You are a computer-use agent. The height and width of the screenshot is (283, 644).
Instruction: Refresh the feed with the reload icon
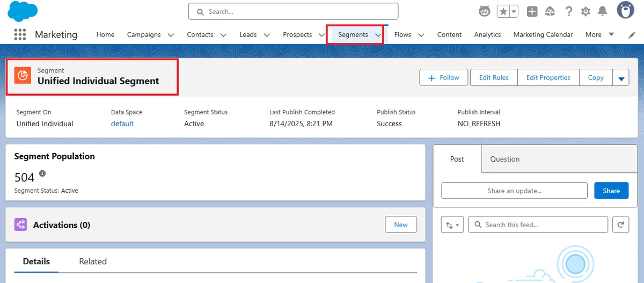click(x=620, y=225)
